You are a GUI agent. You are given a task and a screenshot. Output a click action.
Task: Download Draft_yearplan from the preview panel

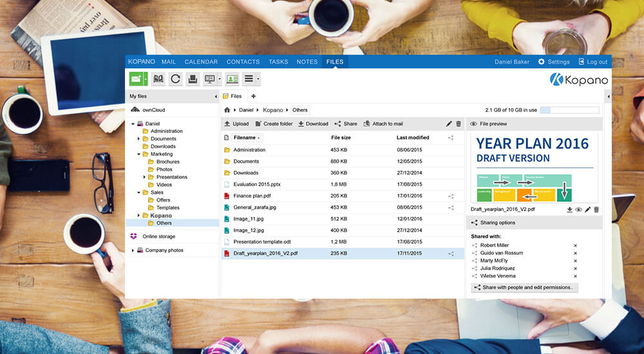click(x=570, y=209)
